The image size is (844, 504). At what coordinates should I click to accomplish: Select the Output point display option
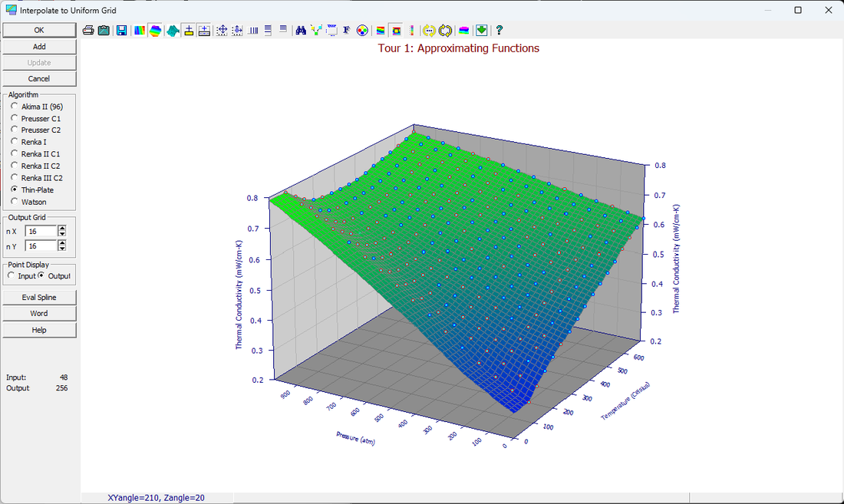[x=54, y=276]
